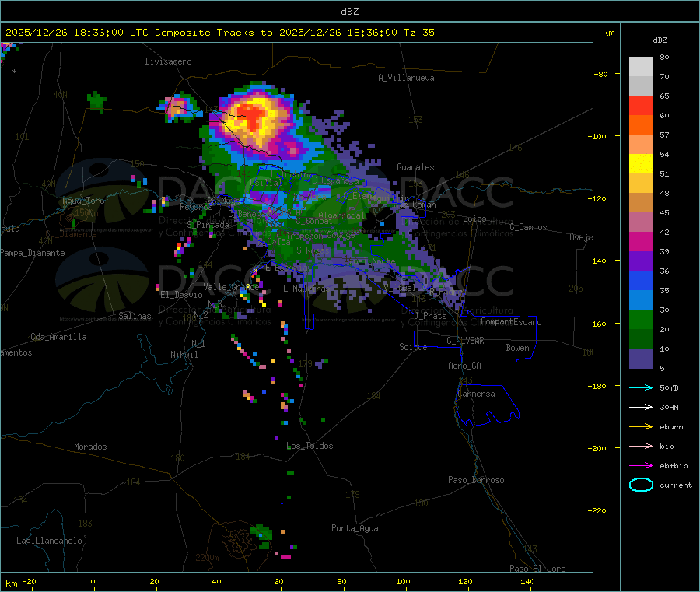Image resolution: width=700 pixels, height=592 pixels.
Task: Click the Carmensa map label
Action: coord(476,394)
